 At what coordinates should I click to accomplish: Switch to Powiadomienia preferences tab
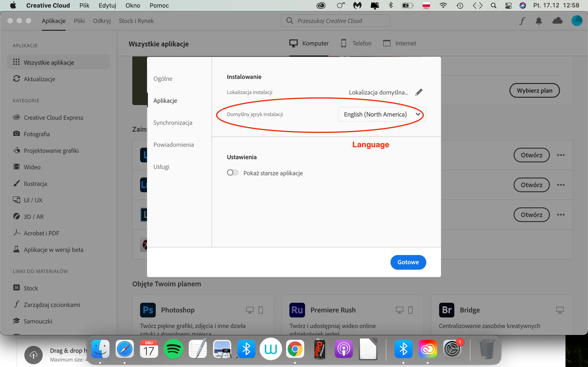173,145
